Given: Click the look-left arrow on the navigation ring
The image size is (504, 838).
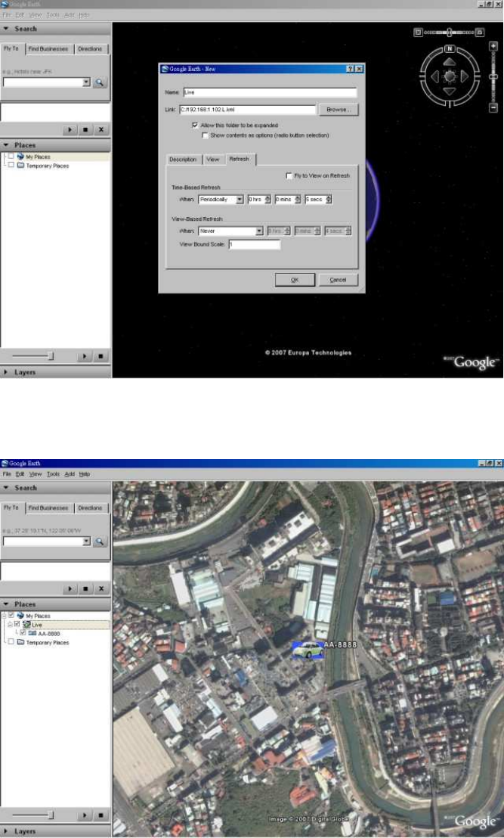Looking at the screenshot, I should pyautogui.click(x=434, y=76).
